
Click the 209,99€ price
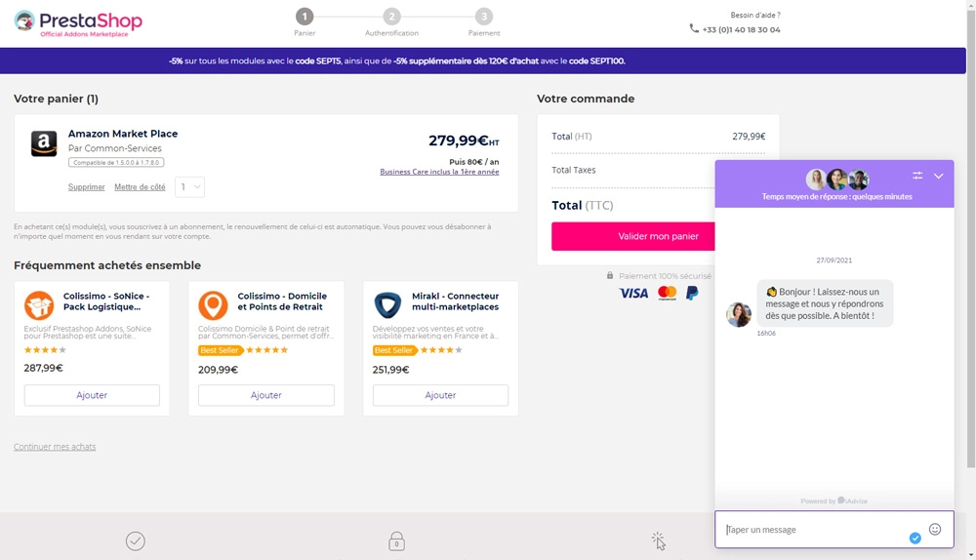(218, 370)
